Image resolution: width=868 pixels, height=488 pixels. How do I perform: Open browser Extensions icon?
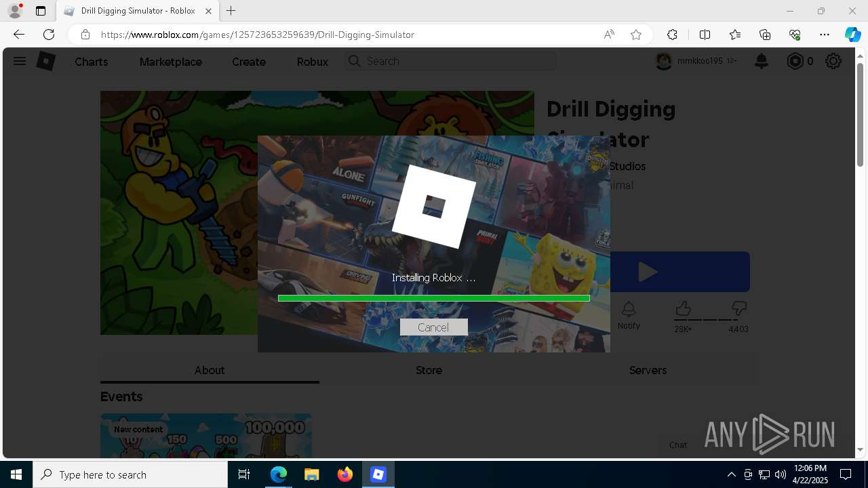[x=672, y=35]
